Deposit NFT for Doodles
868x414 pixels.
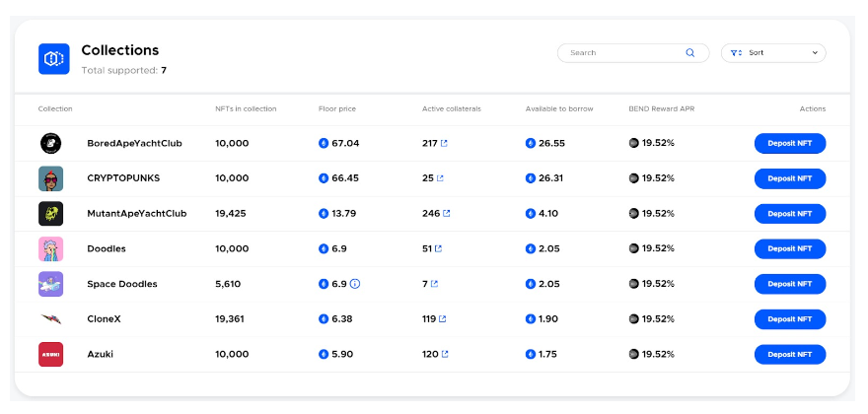[x=790, y=249]
